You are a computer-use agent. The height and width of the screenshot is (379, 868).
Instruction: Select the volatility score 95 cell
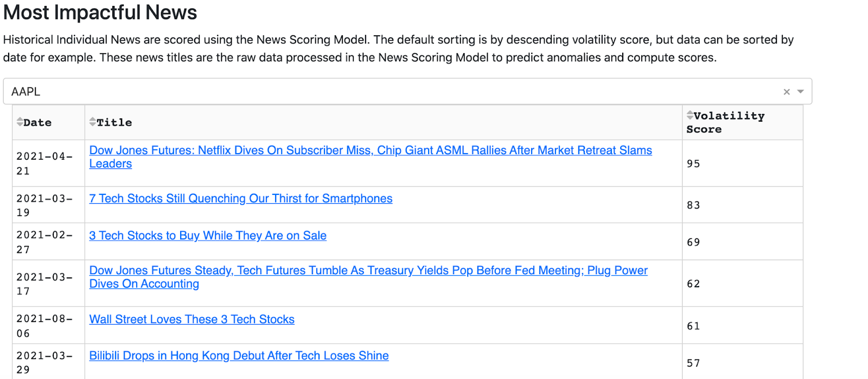693,164
